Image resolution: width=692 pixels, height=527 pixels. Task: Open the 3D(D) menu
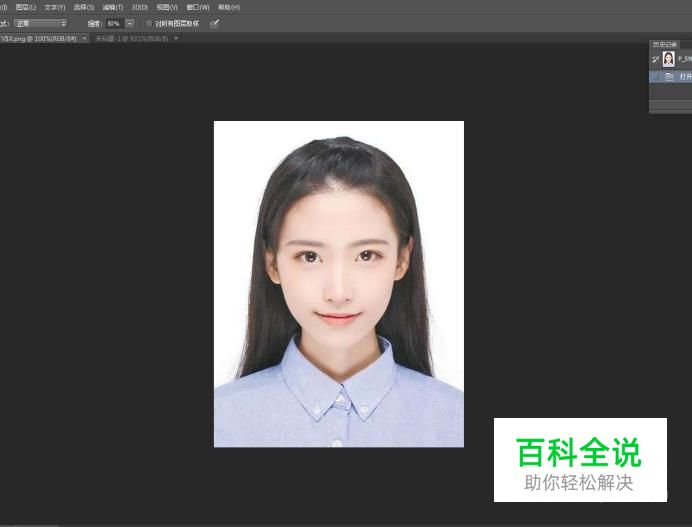click(140, 7)
